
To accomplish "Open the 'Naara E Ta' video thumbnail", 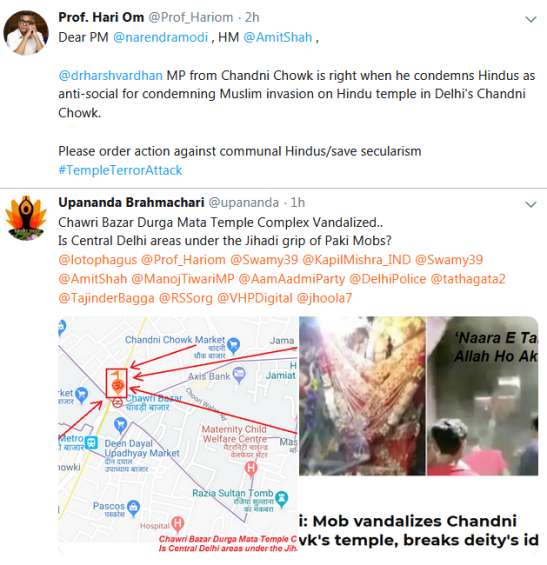I will [x=482, y=396].
